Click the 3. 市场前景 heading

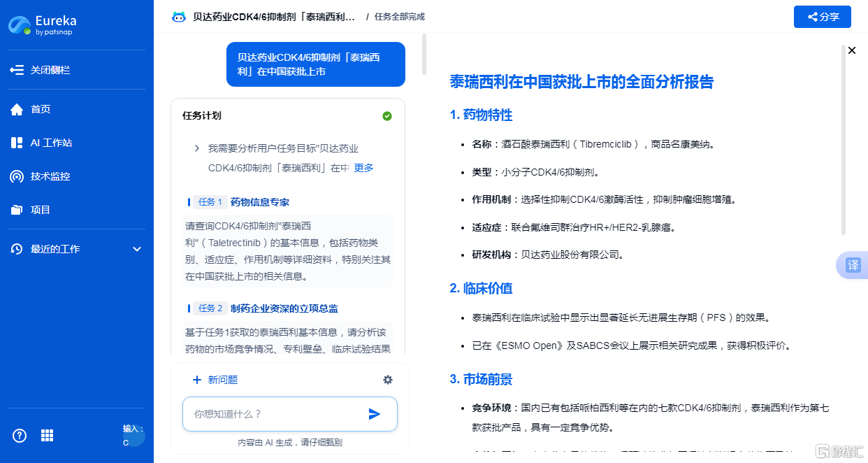click(482, 379)
